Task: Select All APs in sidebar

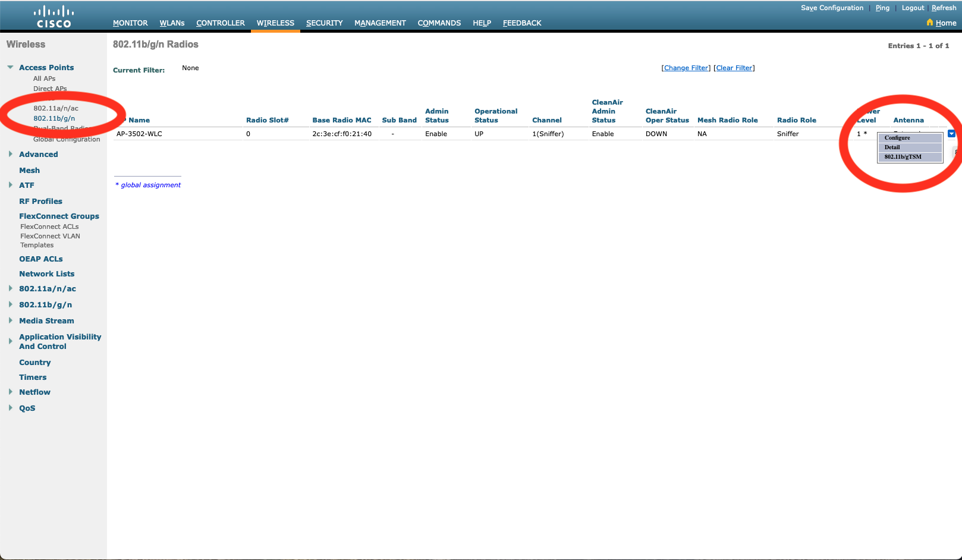Action: [44, 78]
